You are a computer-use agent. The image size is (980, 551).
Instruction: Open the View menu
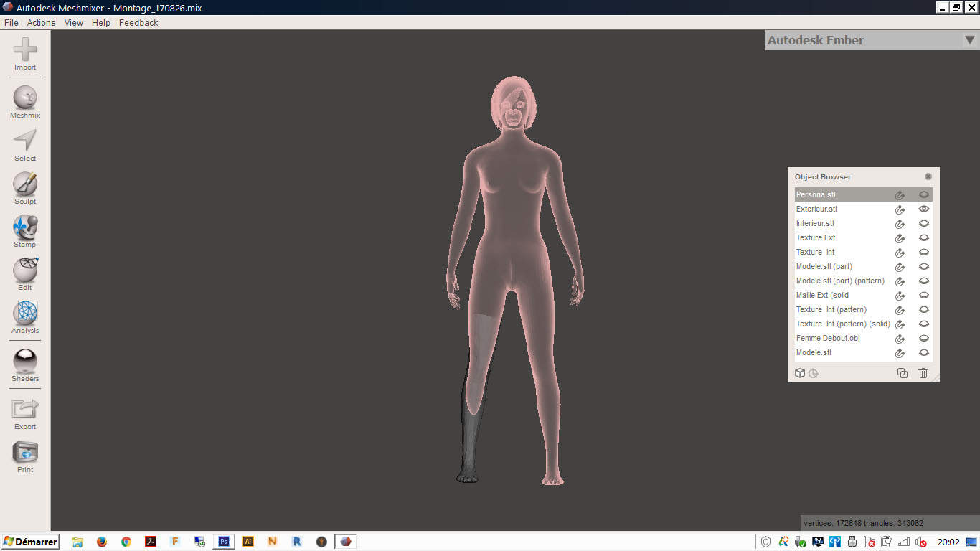pyautogui.click(x=74, y=23)
